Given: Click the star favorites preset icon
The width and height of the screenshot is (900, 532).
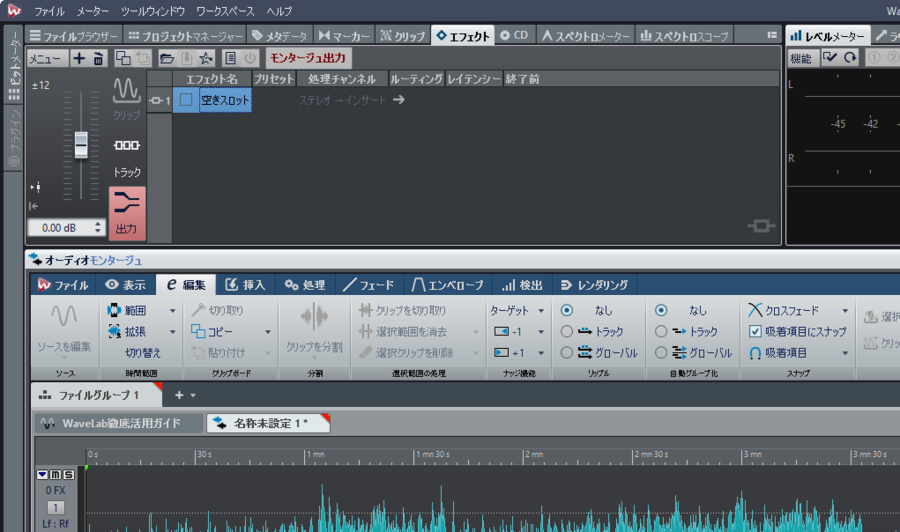Looking at the screenshot, I should pos(205,58).
